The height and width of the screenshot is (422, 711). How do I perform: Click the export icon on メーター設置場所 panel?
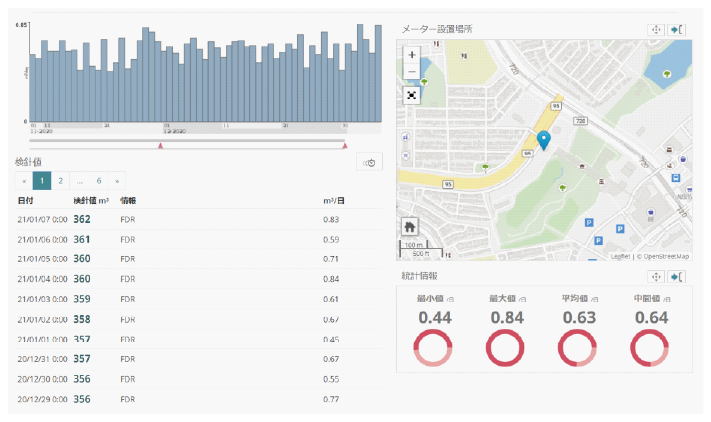click(x=680, y=30)
